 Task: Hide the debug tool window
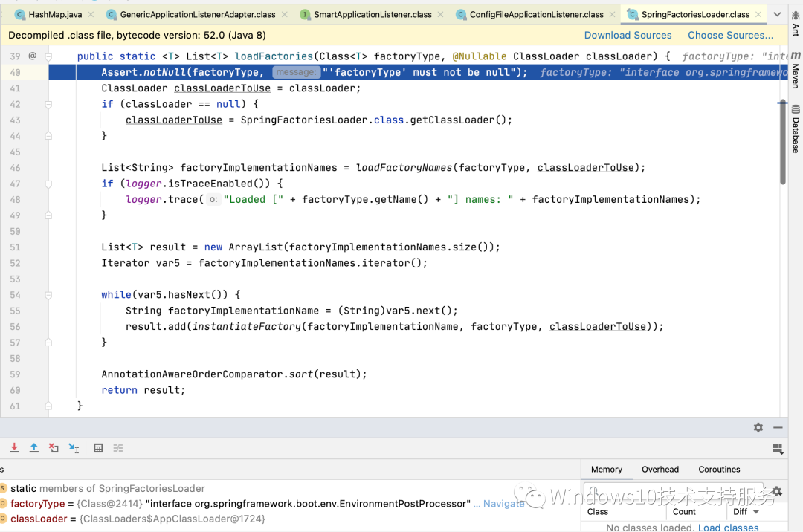(x=778, y=428)
